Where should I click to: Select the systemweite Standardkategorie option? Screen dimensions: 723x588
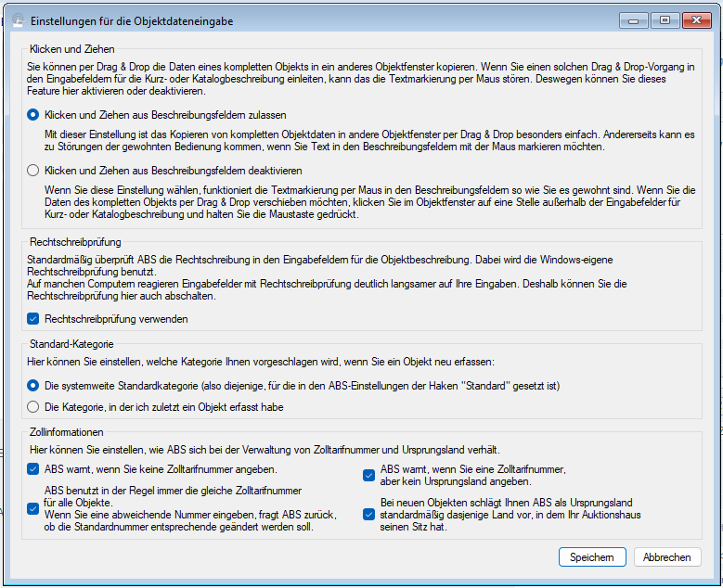(34, 385)
